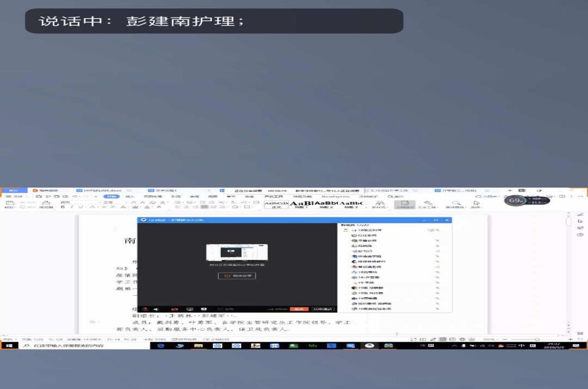Viewport: 588px width, 389px height.
Task: Expand the File menu dropdown
Action: pyautogui.click(x=19, y=196)
